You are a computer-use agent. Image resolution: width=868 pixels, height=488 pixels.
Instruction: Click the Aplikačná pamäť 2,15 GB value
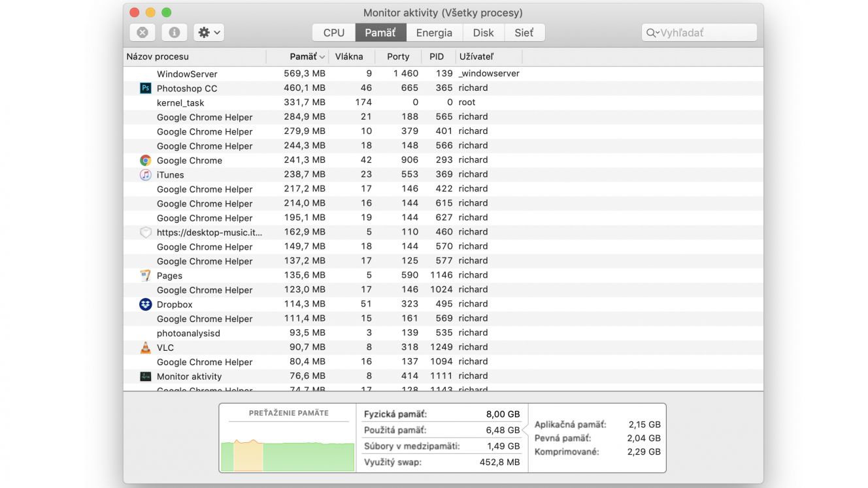coord(644,425)
